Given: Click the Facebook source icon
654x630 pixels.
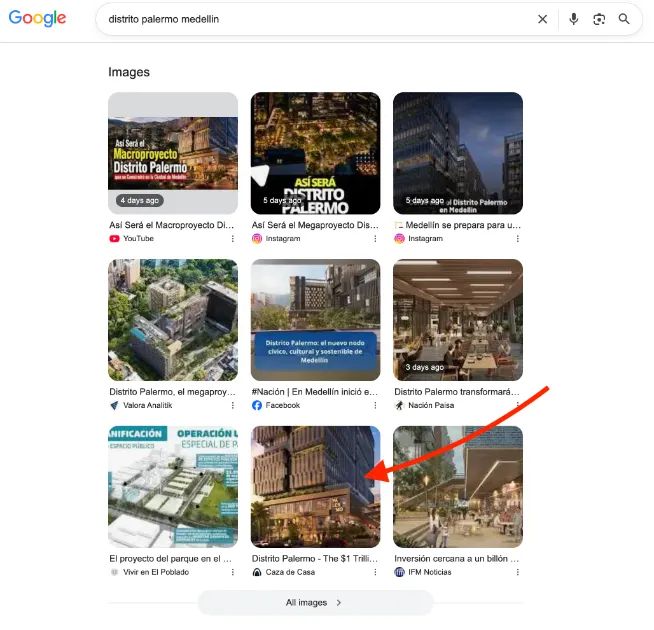Looking at the screenshot, I should point(257,405).
